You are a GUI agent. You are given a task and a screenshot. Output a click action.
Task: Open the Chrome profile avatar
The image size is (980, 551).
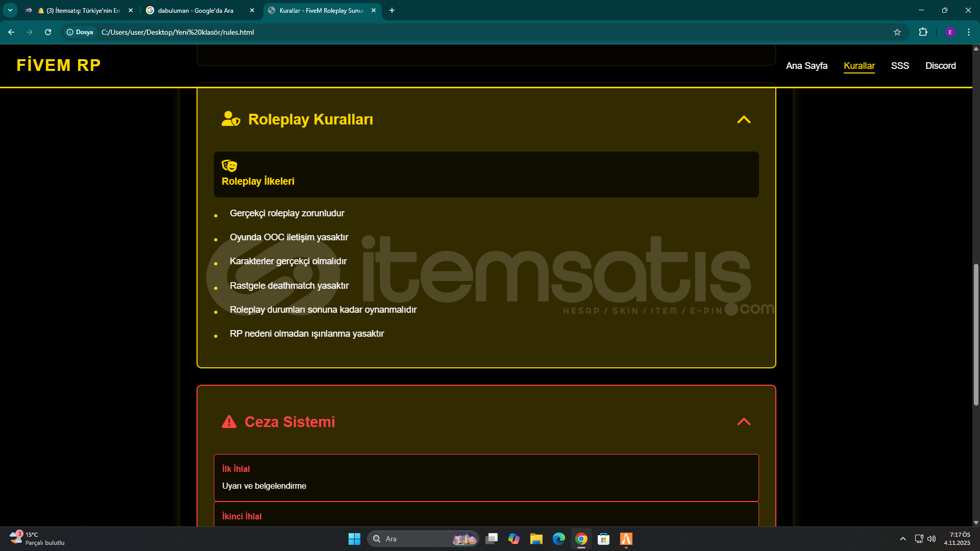[950, 32]
